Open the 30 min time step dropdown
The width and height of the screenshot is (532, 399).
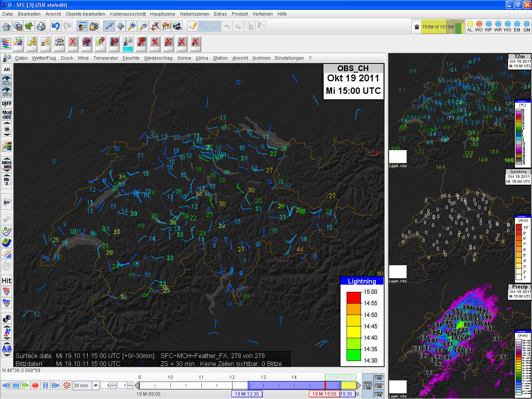(96, 386)
